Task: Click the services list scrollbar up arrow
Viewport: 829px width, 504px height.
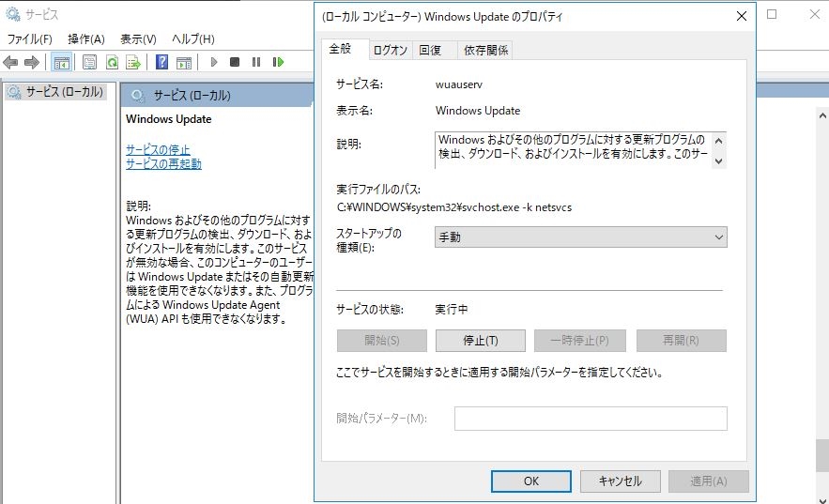Action: pyautogui.click(x=822, y=115)
